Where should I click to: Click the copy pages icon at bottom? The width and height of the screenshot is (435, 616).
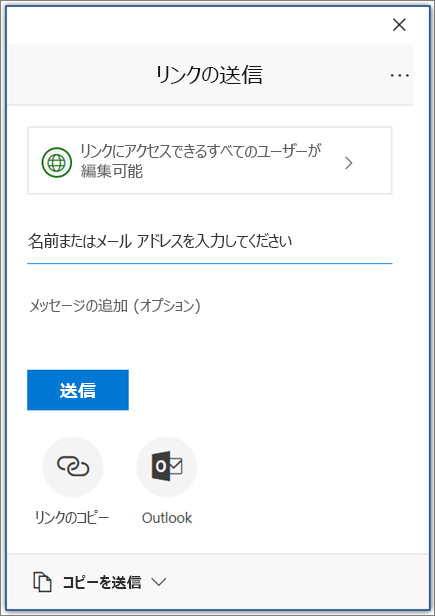(x=42, y=582)
